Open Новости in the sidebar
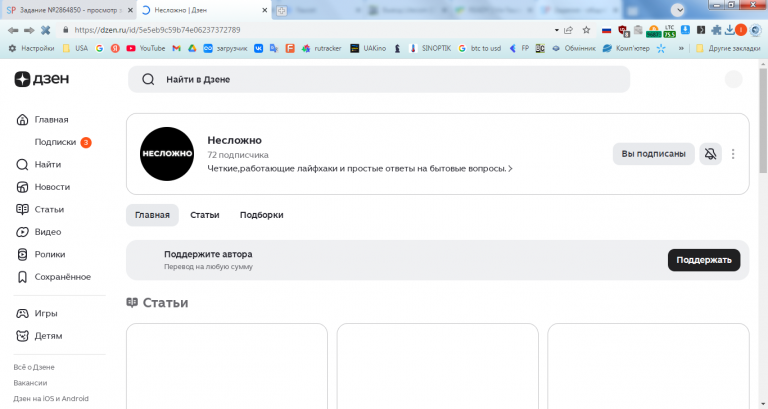 click(43, 187)
